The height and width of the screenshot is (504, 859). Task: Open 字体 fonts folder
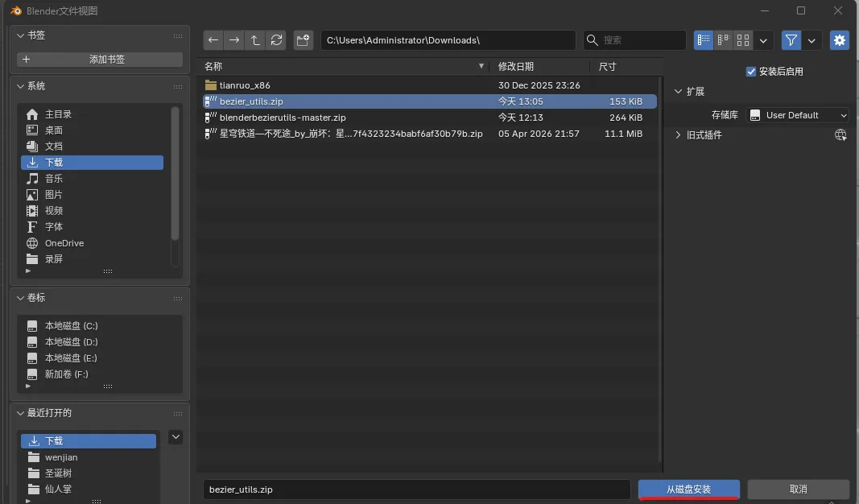point(92,227)
